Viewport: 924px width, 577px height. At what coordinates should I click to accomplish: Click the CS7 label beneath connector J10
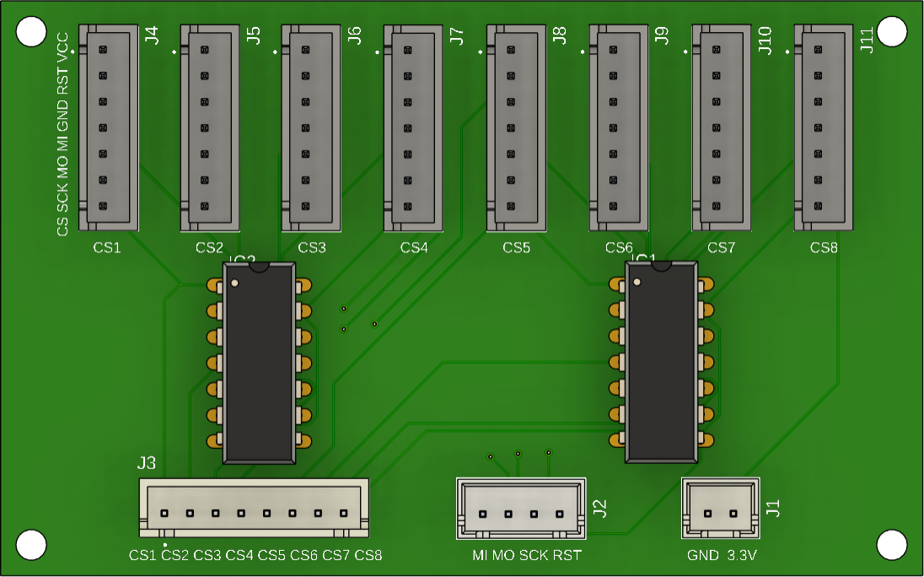pos(722,247)
